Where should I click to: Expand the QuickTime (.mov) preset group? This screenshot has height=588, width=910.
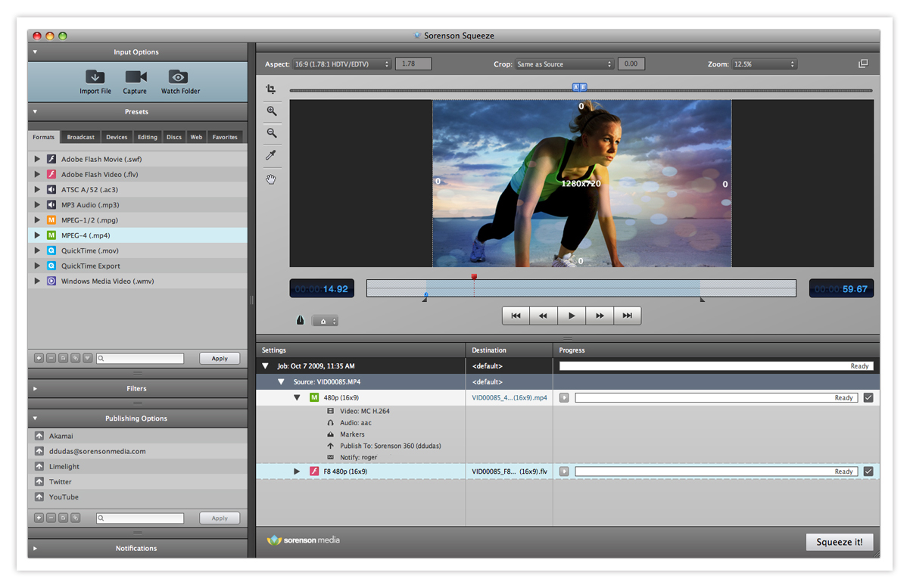(36, 250)
